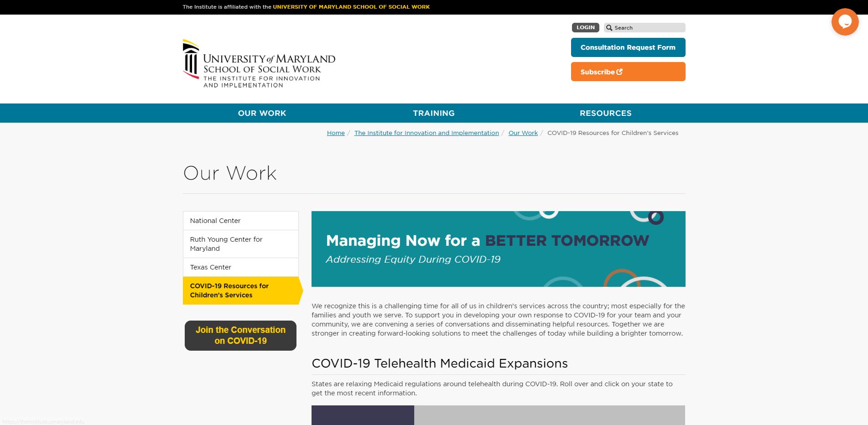This screenshot has height=425, width=868.
Task: Click the orange Subscribe button
Action: (x=628, y=72)
